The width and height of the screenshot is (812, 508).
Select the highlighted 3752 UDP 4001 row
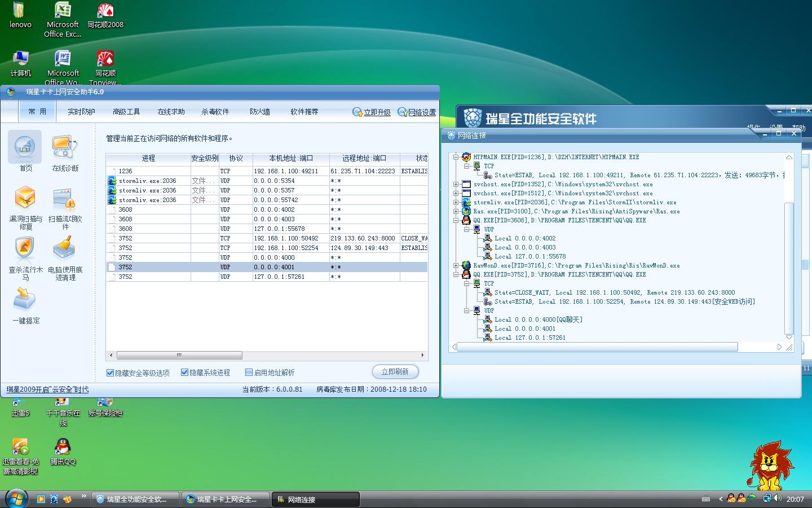coord(266,267)
